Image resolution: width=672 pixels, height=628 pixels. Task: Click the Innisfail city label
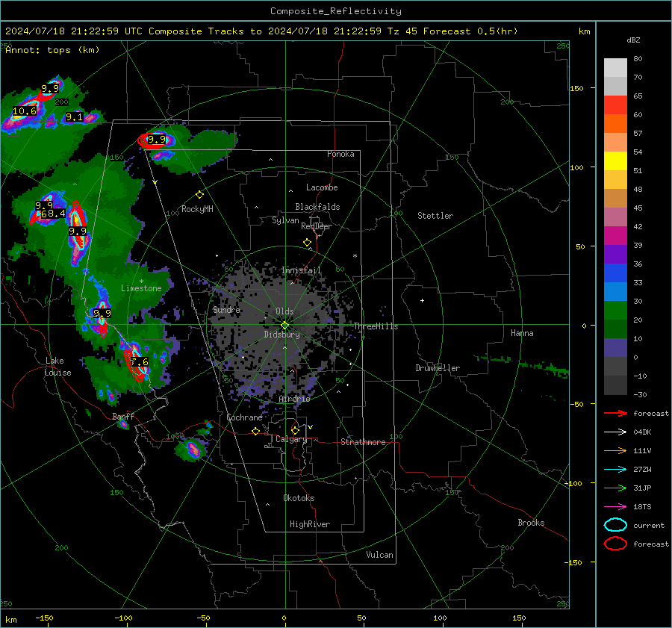pyautogui.click(x=301, y=270)
